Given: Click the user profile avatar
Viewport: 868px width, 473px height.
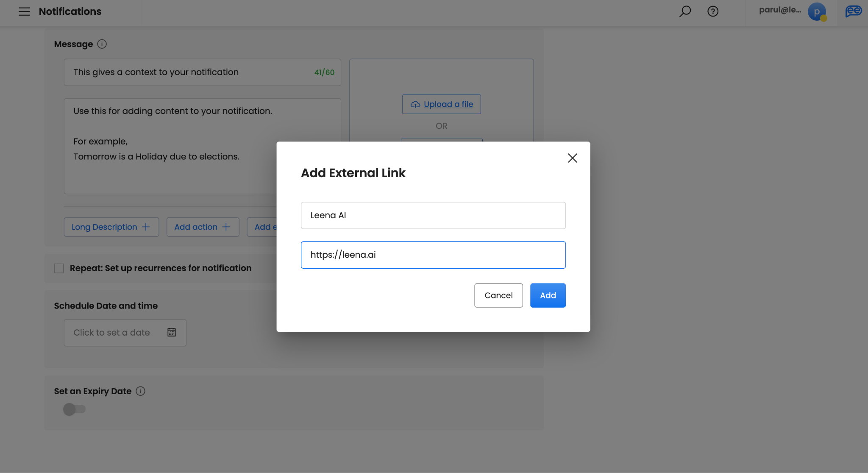Looking at the screenshot, I should point(817,11).
